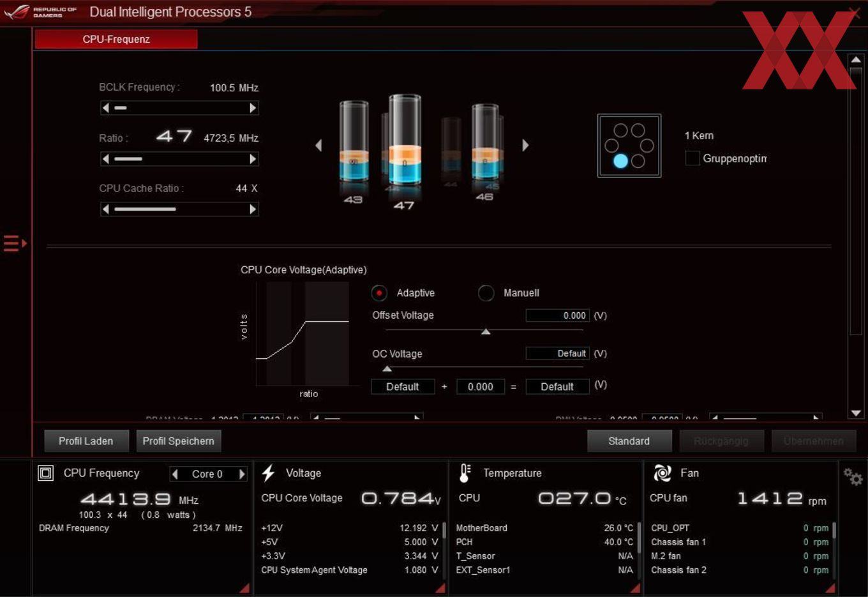Open settings gear in the monitor bar
This screenshot has width=868, height=597.
[x=853, y=476]
